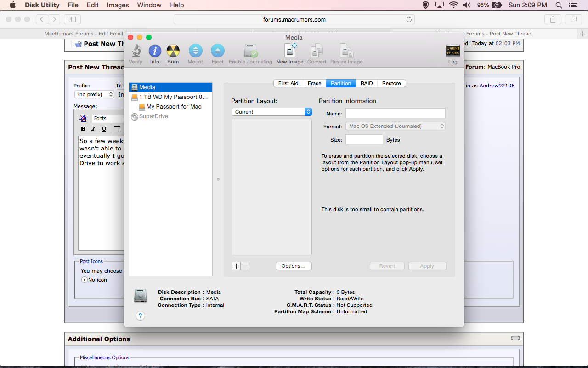Click the shield security icon in menu bar
588x368 pixels.
click(425, 5)
